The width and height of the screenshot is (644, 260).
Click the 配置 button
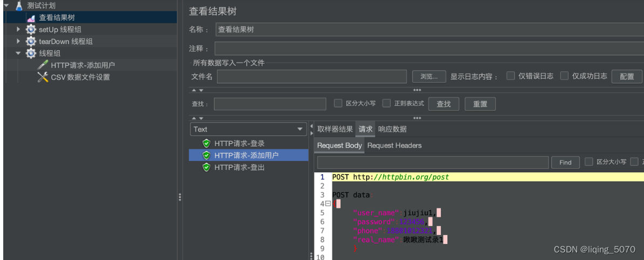627,77
